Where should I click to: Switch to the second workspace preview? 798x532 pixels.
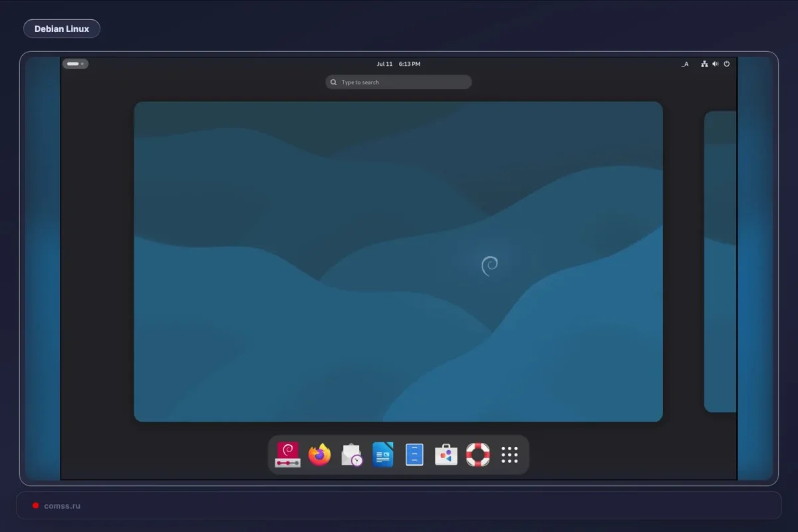[x=720, y=261]
